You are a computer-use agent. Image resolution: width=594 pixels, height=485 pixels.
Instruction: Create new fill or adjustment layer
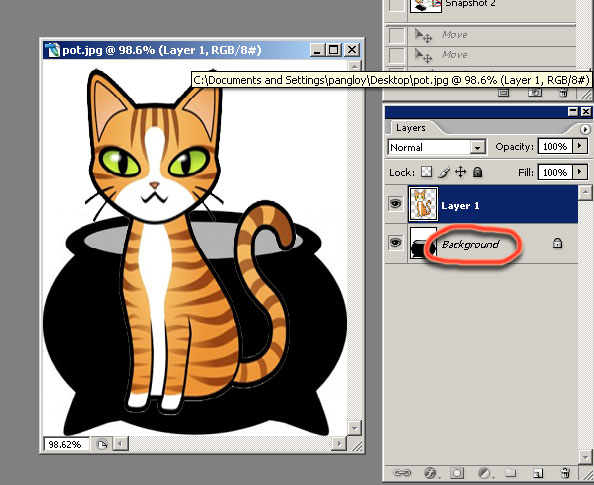click(484, 472)
